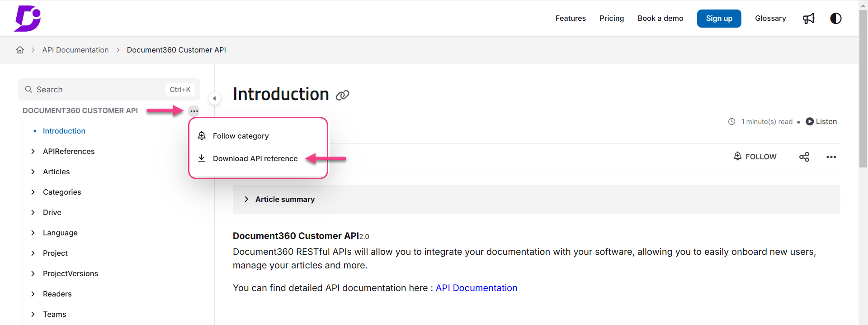Click Teams label in sidebar
Screen dimensions: 868x325
(x=54, y=314)
